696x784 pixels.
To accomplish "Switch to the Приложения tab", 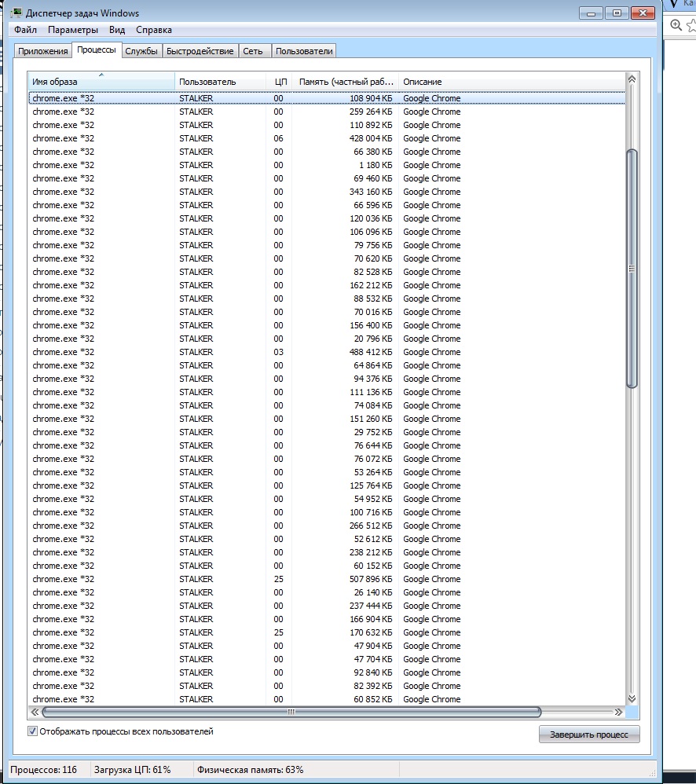I will point(43,51).
